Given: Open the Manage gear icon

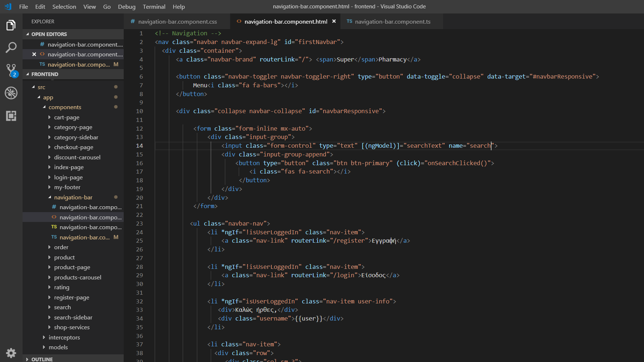Looking at the screenshot, I should [x=11, y=353].
